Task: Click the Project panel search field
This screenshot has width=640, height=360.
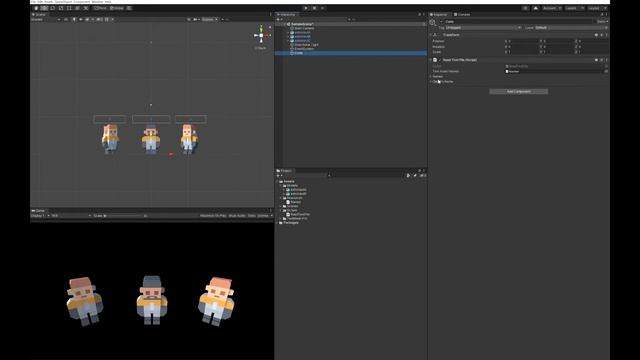Action: coord(366,176)
